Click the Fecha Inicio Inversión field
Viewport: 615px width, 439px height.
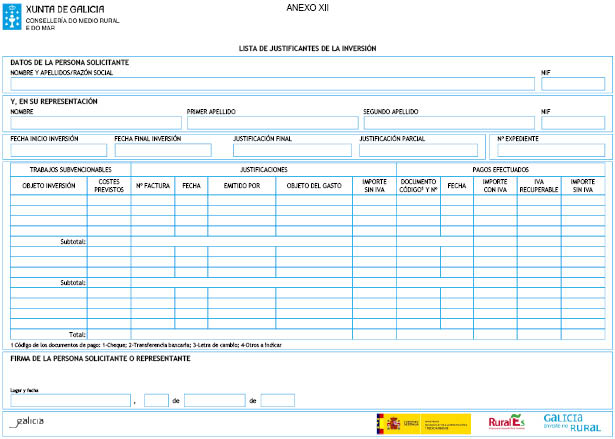click(x=58, y=150)
